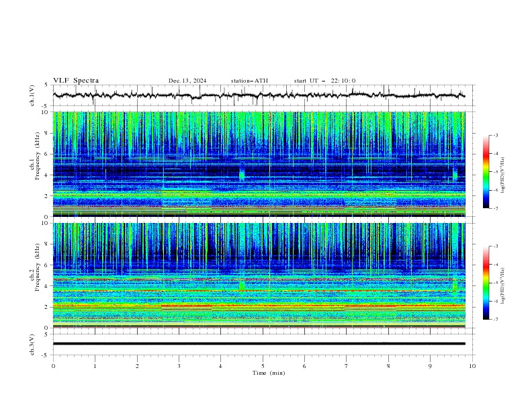Click the ch.2 spectrogram colorbar
This screenshot has height=411, width=532.
click(x=486, y=283)
